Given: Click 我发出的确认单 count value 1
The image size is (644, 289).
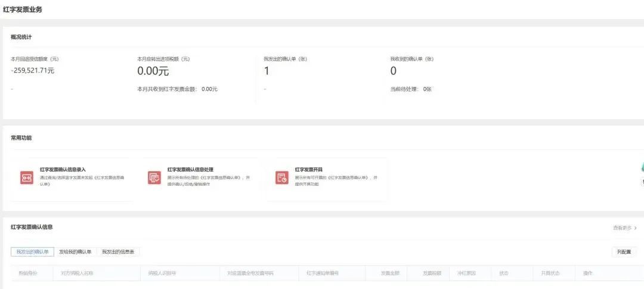Looking at the screenshot, I should [x=267, y=71].
